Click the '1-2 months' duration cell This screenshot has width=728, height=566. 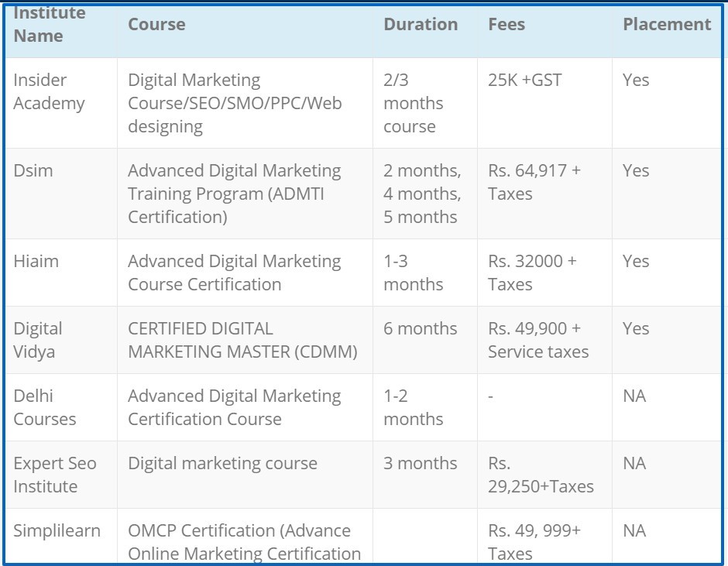tap(425, 407)
